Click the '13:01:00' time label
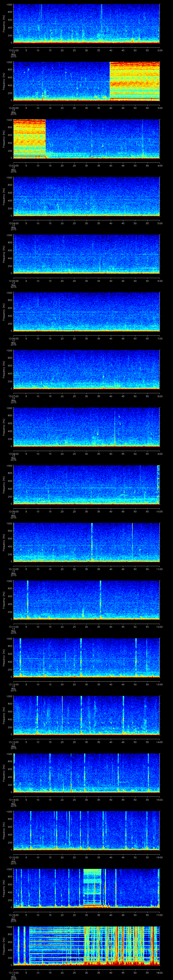The image size is (173, 980). pyautogui.click(x=13, y=50)
